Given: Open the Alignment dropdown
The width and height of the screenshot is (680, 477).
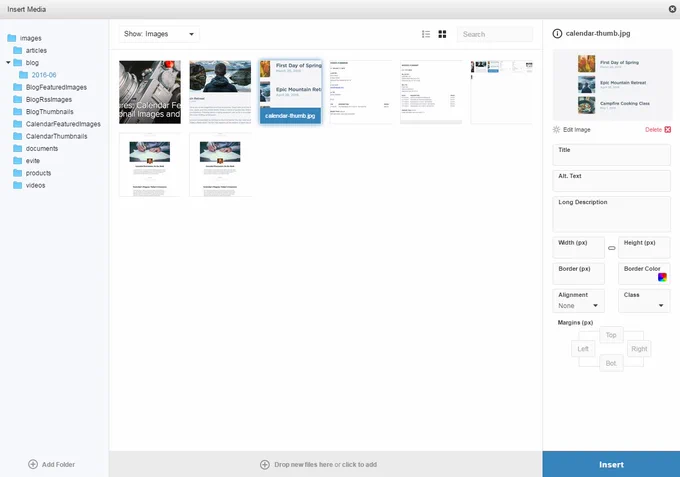Looking at the screenshot, I should click(x=578, y=301).
